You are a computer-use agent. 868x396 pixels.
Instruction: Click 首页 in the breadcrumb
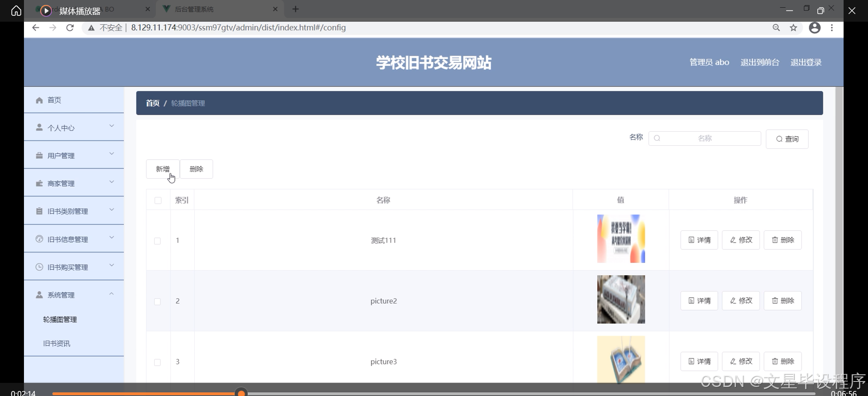pos(152,103)
